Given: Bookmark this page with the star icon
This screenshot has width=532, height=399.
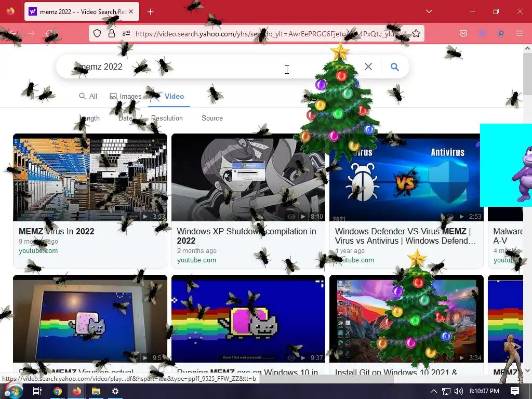Looking at the screenshot, I should (x=416, y=33).
